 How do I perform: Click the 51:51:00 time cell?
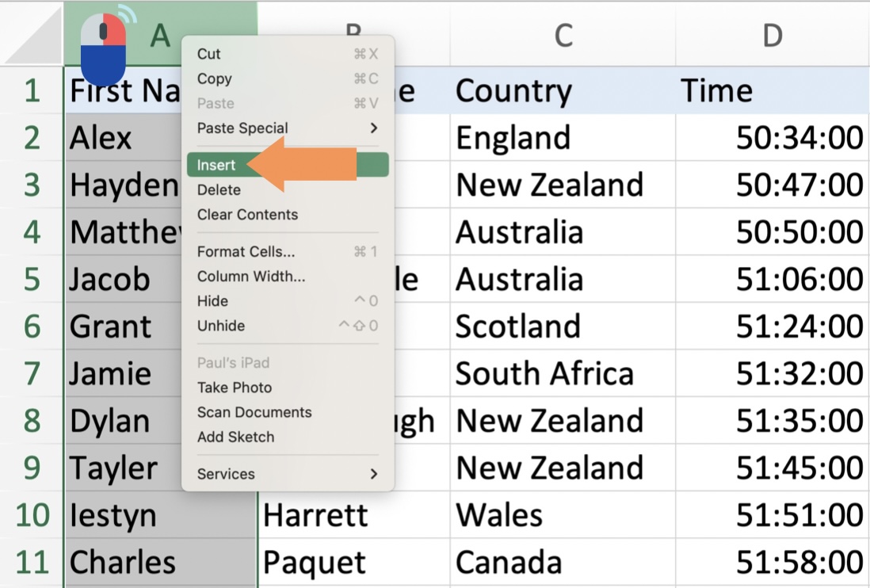(x=773, y=515)
